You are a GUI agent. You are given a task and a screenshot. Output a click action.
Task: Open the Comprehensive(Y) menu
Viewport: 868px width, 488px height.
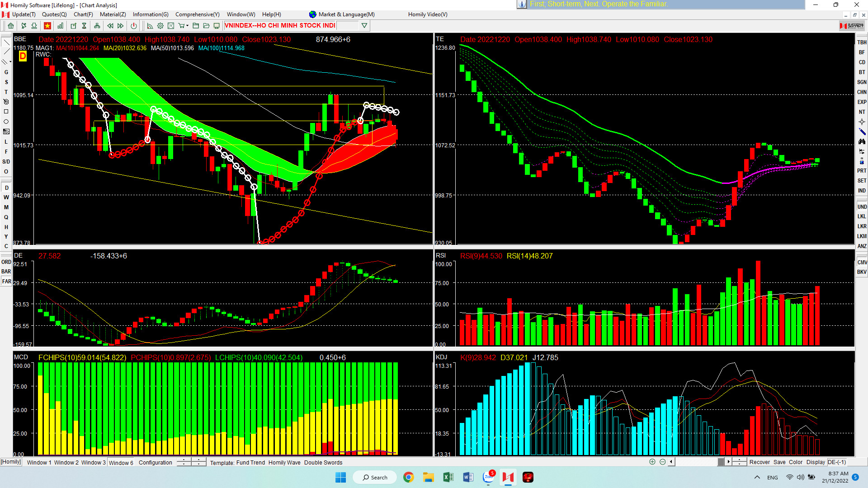click(197, 14)
